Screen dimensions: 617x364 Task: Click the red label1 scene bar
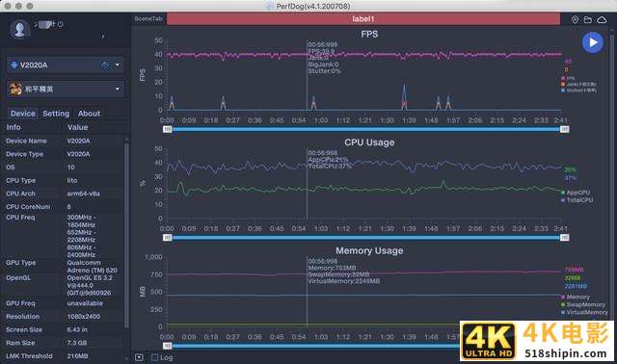363,19
